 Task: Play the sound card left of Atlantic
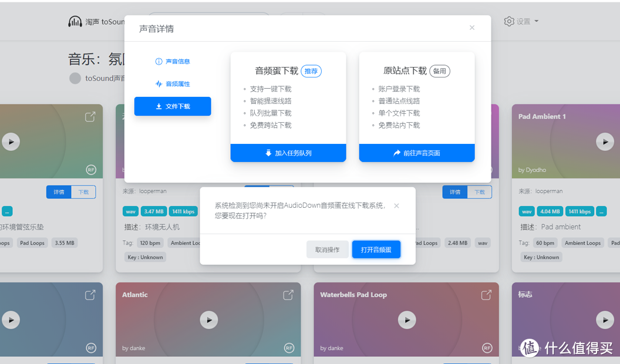click(x=11, y=320)
